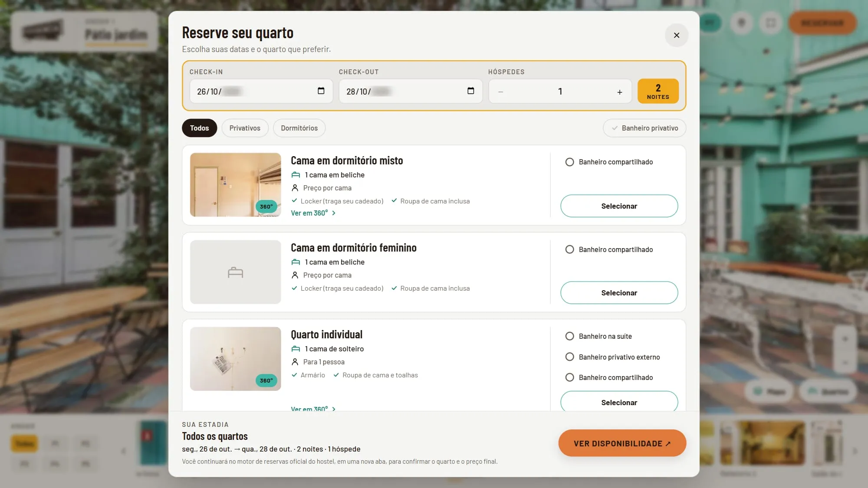Viewport: 868px width, 488px height.
Task: Select Banheiro compartilhado for dormitório feminino
Action: click(x=569, y=249)
